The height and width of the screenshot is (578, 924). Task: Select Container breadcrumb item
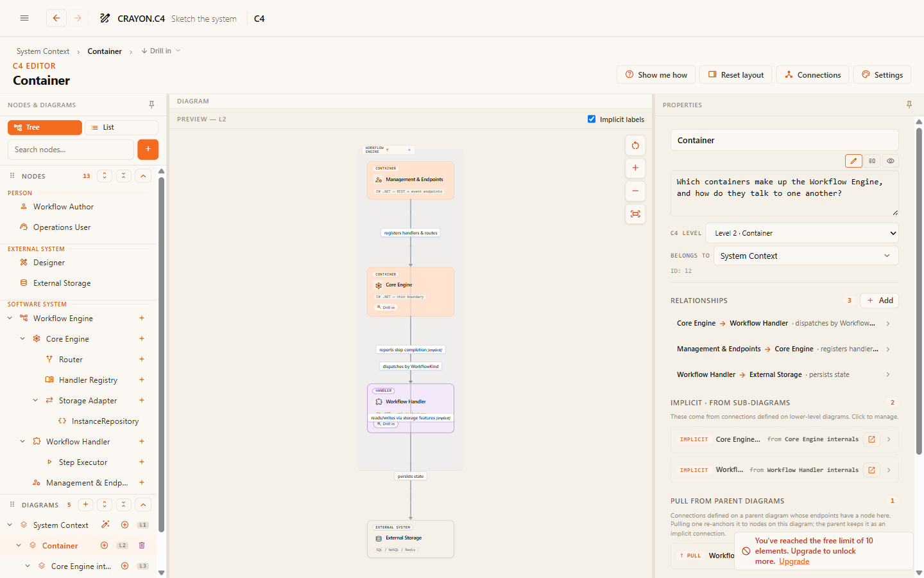[x=105, y=51]
